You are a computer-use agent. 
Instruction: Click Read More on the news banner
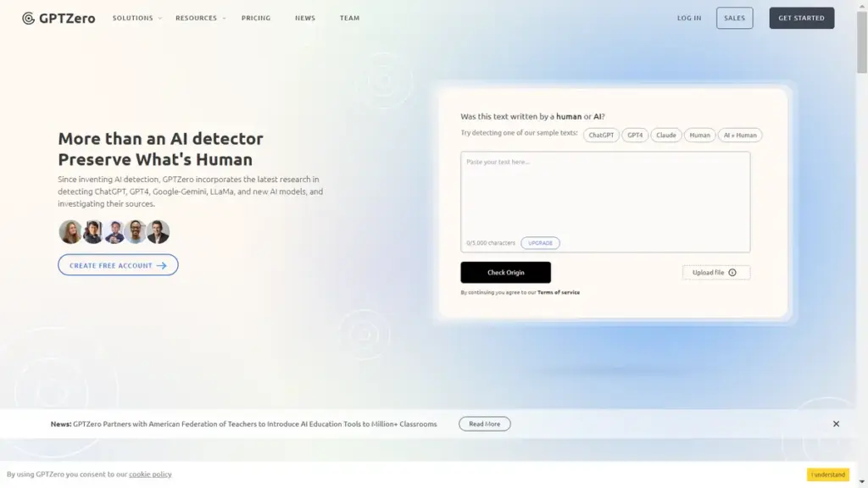pyautogui.click(x=484, y=424)
